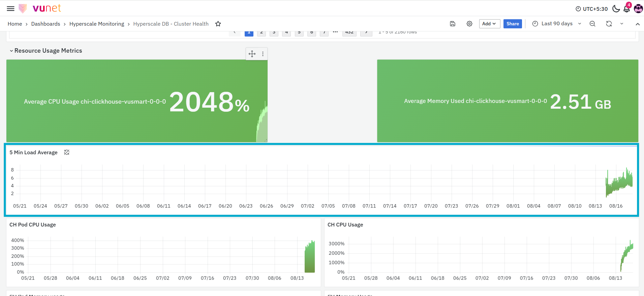644x296 pixels.
Task: Collapse the top toolbar with chevron
Action: (638, 24)
